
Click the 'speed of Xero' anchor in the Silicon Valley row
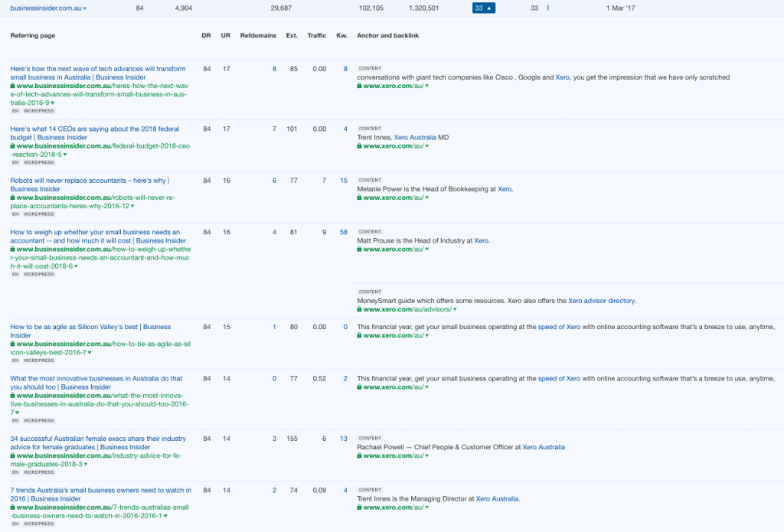pos(559,327)
